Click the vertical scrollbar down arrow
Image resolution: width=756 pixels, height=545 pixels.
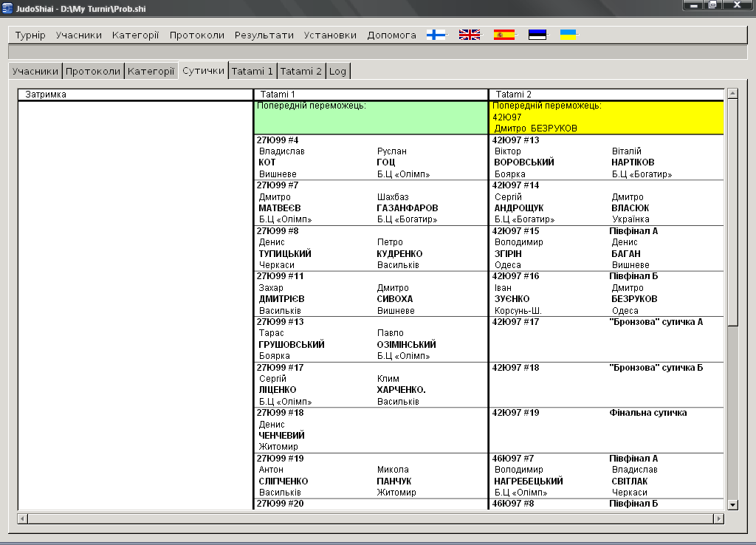click(732, 504)
